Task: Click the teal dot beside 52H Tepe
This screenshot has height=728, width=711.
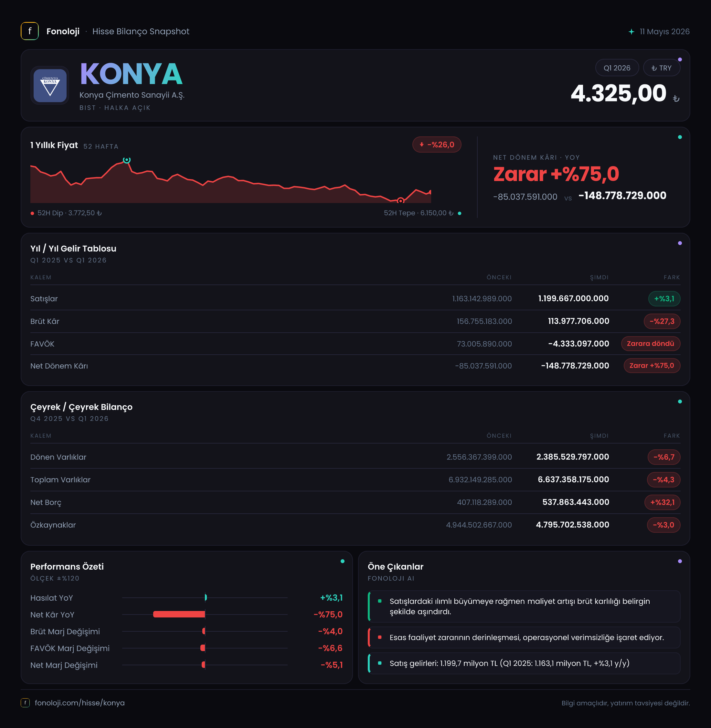Action: [459, 213]
